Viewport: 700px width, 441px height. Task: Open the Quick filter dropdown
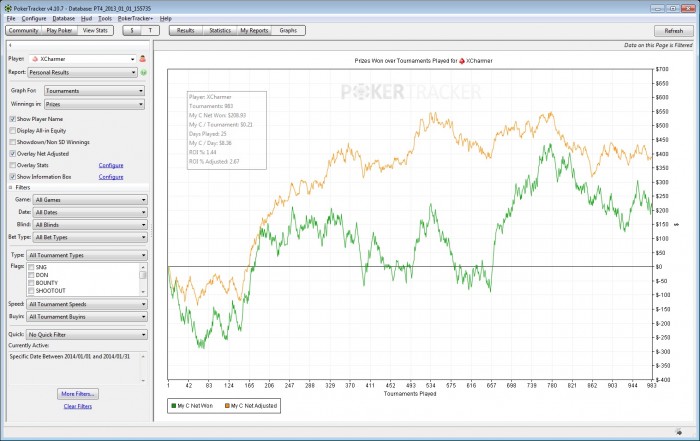pyautogui.click(x=87, y=334)
